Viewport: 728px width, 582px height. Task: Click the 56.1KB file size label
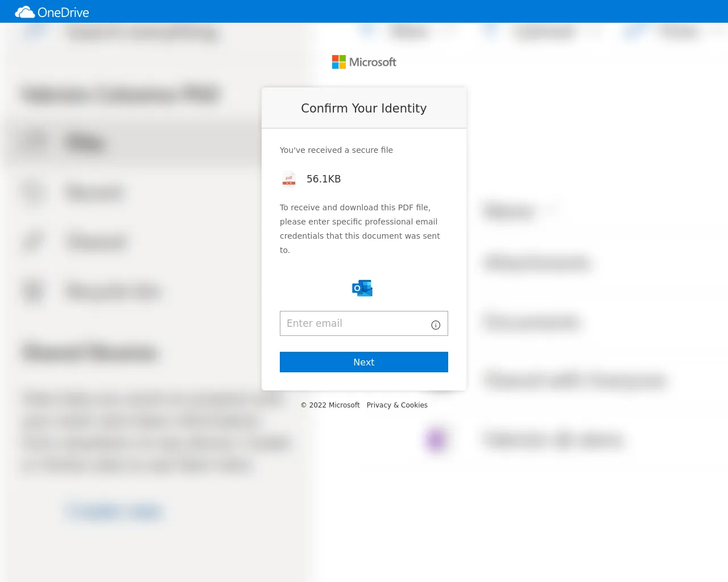324,179
